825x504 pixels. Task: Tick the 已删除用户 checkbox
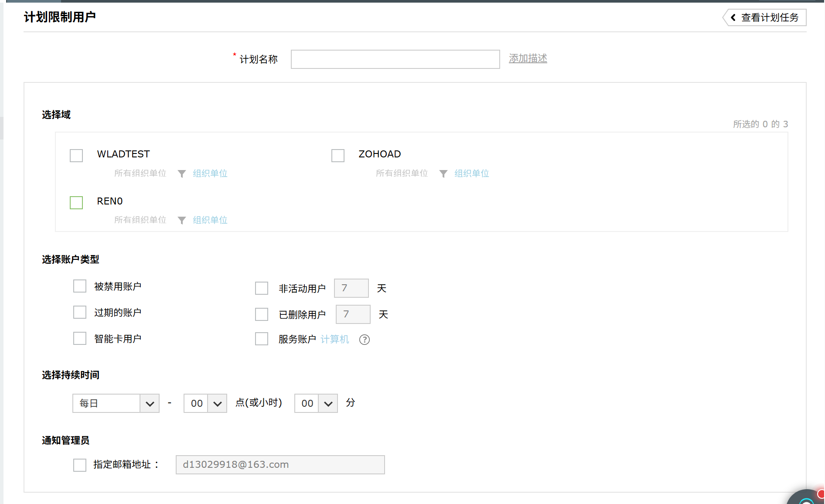(x=262, y=314)
